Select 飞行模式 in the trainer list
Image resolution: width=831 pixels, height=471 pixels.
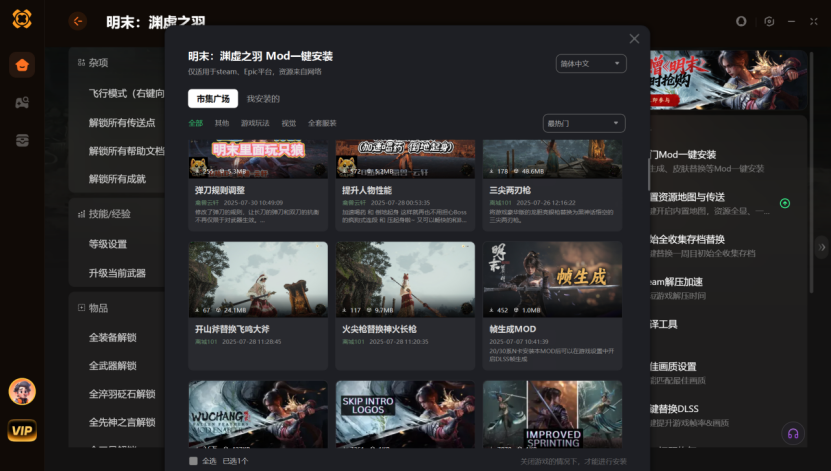pyautogui.click(x=126, y=93)
